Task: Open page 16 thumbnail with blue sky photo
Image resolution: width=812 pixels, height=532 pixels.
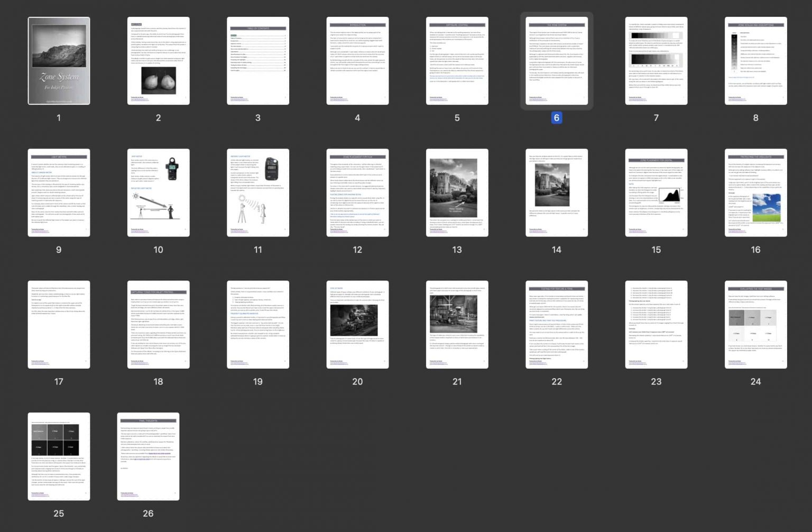Action: (755, 192)
